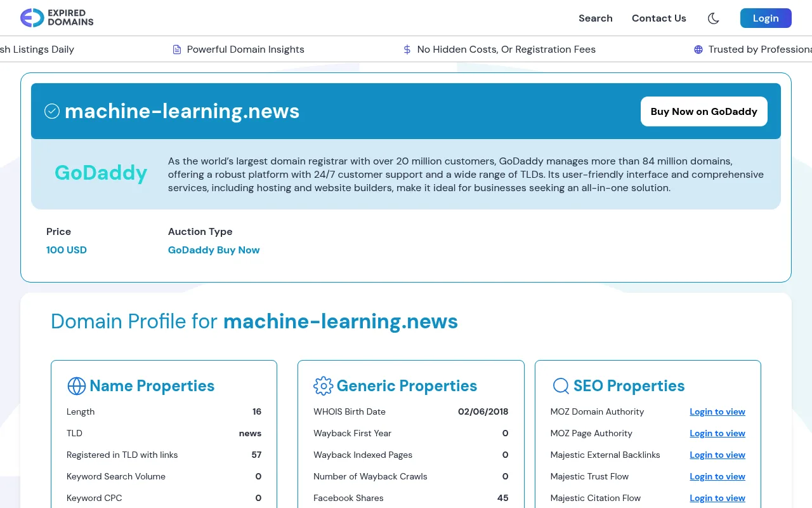Click the Expired Domains logo
The height and width of the screenshot is (508, 812).
click(57, 18)
